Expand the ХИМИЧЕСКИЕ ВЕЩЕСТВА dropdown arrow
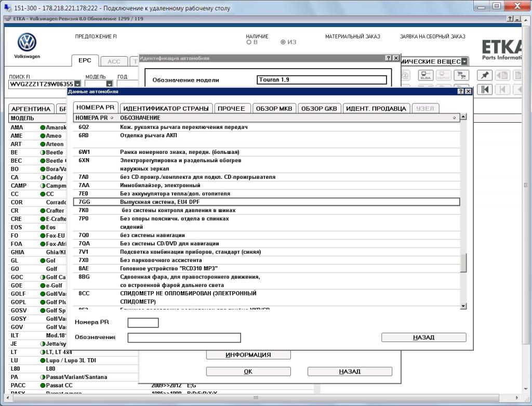Screen dimensions: 532x406 (x=464, y=61)
